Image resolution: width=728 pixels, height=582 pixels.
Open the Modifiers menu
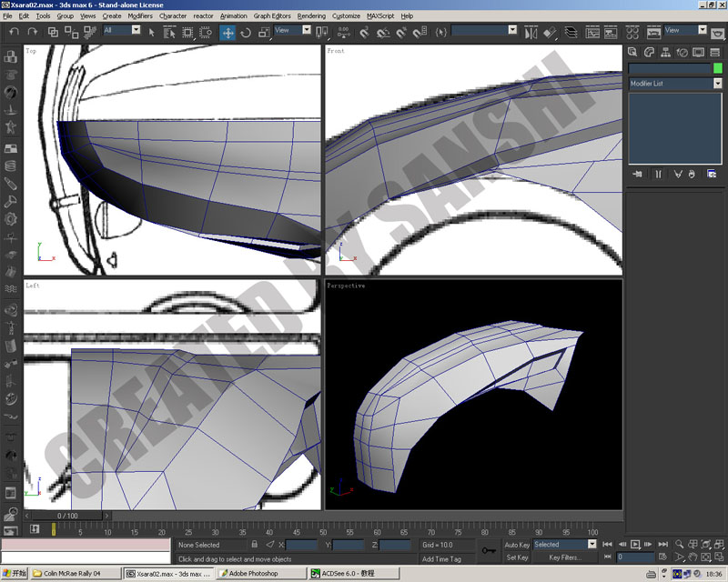pyautogui.click(x=140, y=15)
